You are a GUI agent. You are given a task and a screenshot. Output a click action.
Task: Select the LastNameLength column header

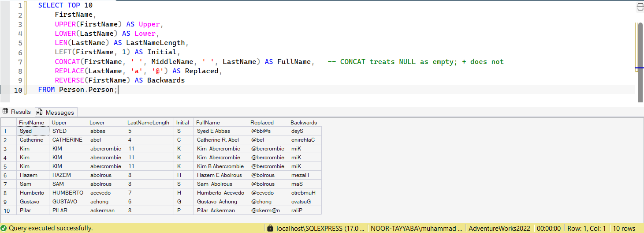(x=149, y=122)
